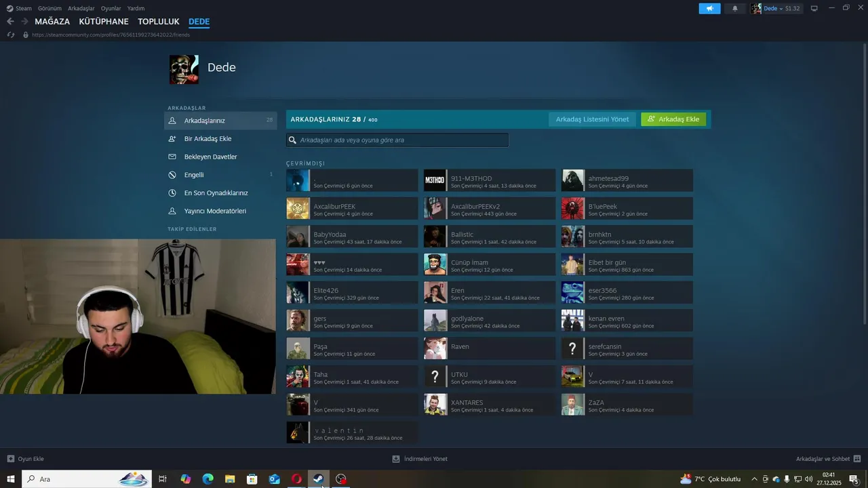Open Elbet bir gün friend entry
The image size is (868, 488).
coord(627,264)
